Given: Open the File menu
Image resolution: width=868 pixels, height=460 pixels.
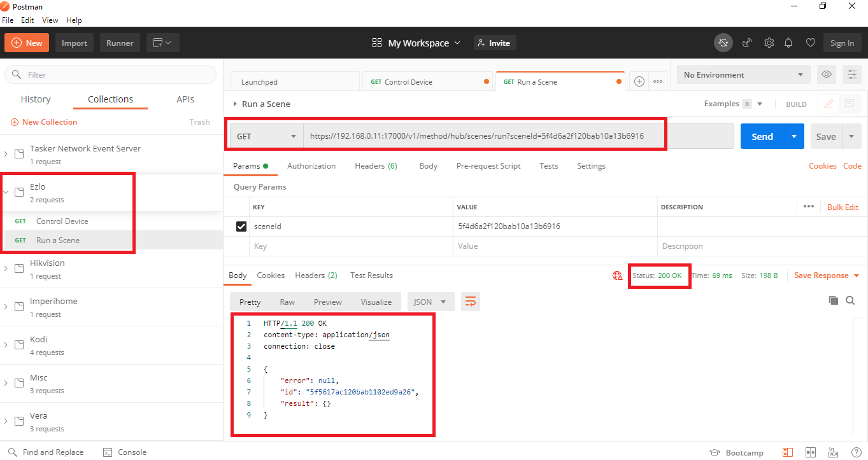Looking at the screenshot, I should [x=8, y=20].
